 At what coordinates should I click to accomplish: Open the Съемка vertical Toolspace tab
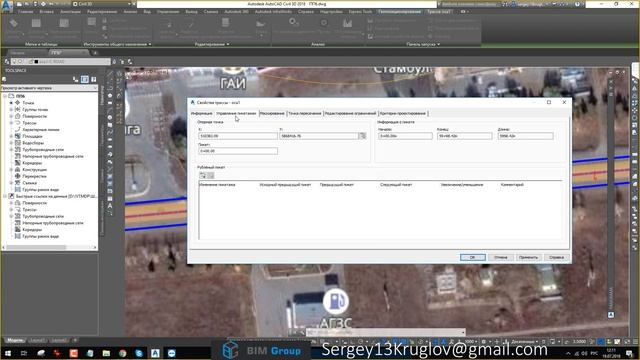pos(102,176)
